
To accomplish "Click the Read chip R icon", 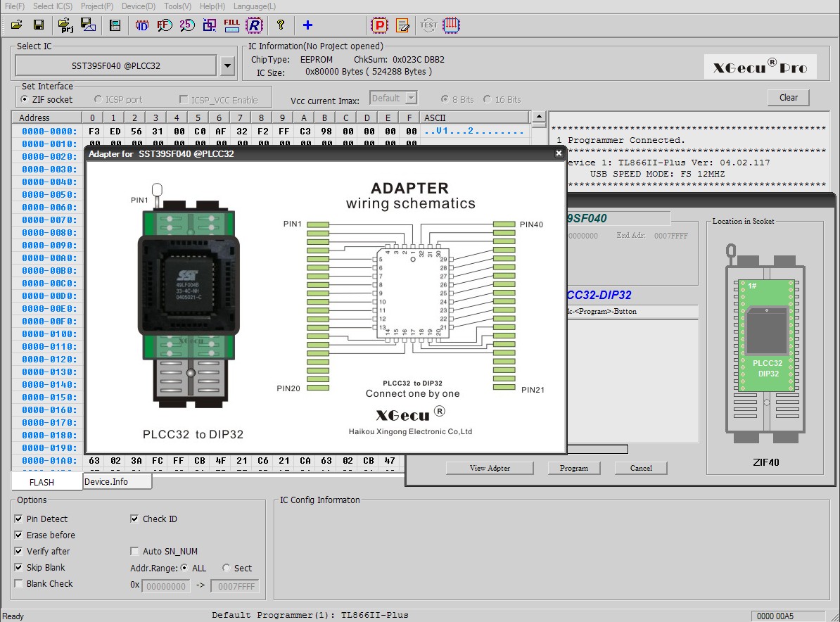I will pos(254,25).
